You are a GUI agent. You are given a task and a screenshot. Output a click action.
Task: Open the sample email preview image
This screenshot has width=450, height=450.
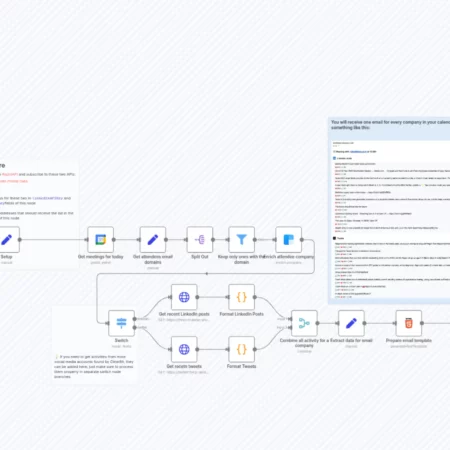point(391,219)
